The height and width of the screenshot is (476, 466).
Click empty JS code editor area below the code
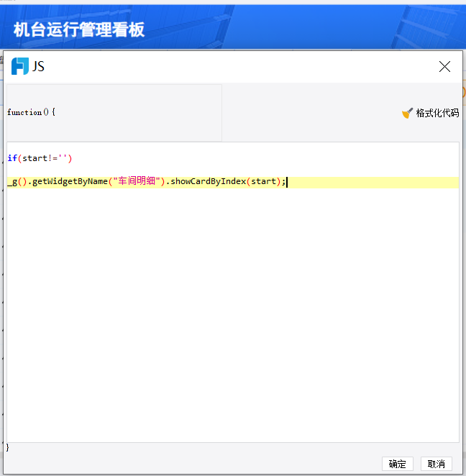click(x=233, y=314)
